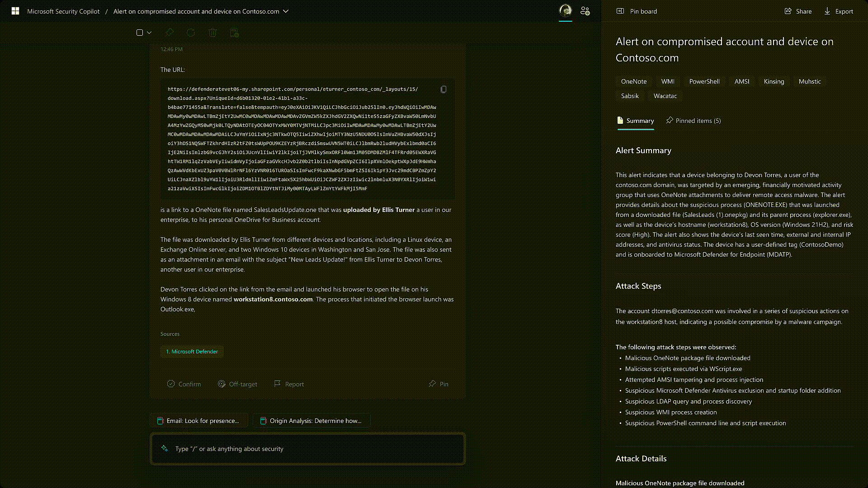868x488 pixels.
Task: Mark the response as Confirm
Action: (x=184, y=384)
